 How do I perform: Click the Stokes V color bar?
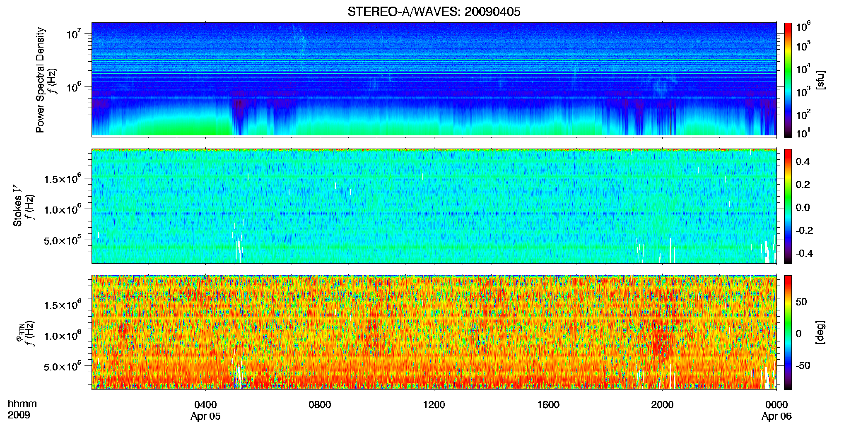788,206
